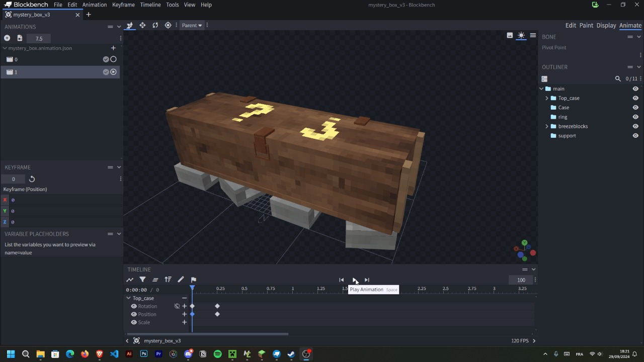The width and height of the screenshot is (644, 362).
Task: Toggle the Rotation channel eye icon
Action: 134,306
